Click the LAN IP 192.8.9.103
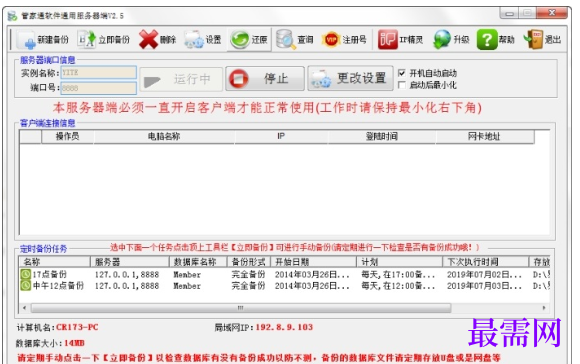Viewport: 580px width, 364px height. [284, 327]
